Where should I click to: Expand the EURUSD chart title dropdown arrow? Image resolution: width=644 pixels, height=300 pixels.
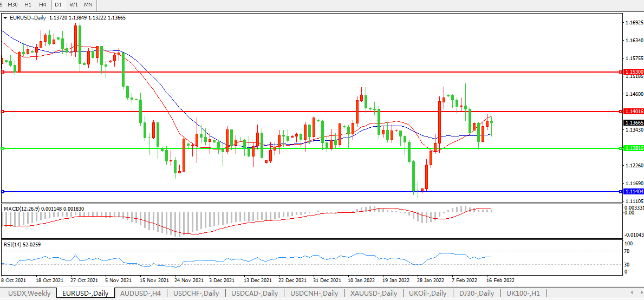pyautogui.click(x=5, y=18)
